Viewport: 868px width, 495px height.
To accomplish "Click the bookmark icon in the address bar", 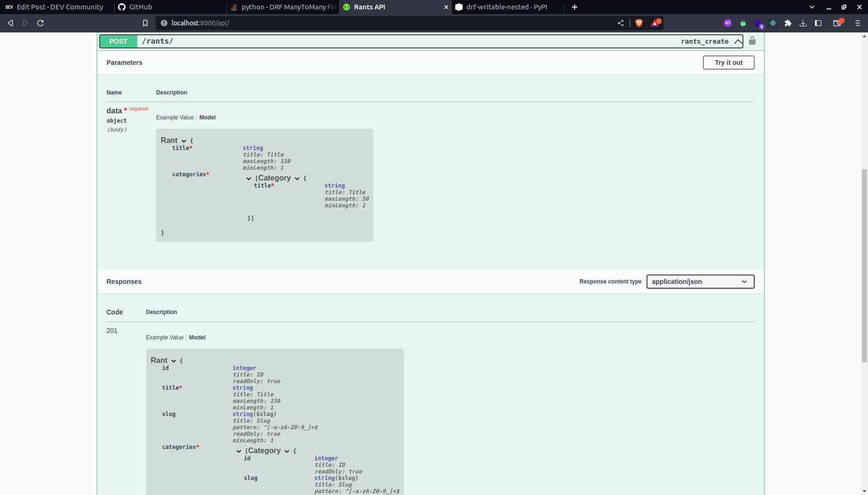I will tap(145, 23).
